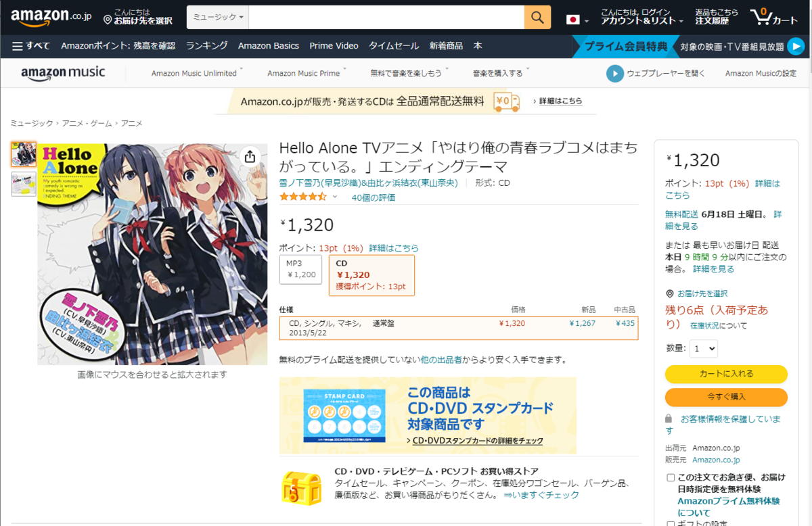Click 詳細はこちら on shipping banner
Screen dimensions: 812x526
coord(560,101)
